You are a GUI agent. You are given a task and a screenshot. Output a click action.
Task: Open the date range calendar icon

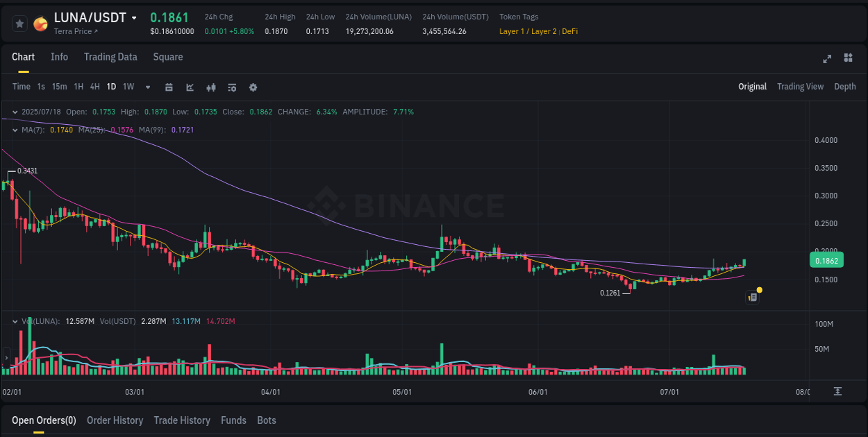[169, 87]
